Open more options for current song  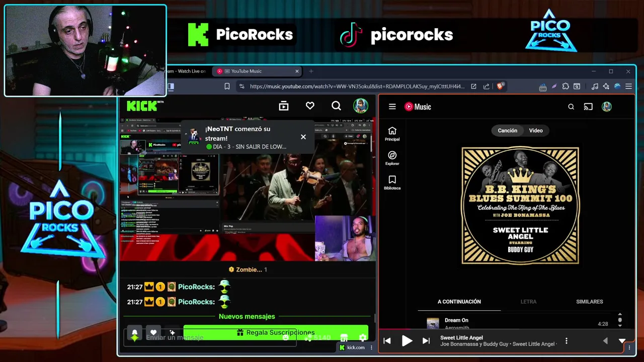567,341
